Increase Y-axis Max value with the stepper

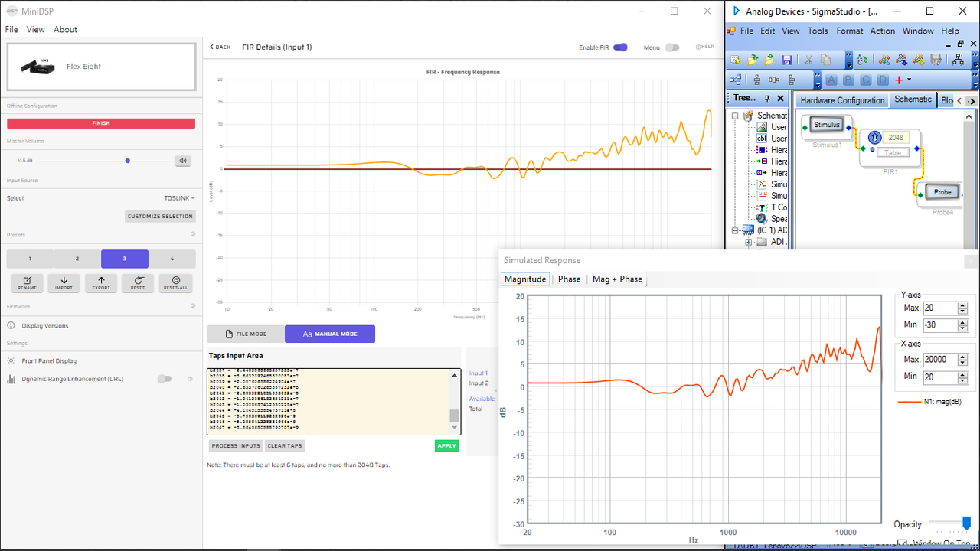(x=962, y=305)
